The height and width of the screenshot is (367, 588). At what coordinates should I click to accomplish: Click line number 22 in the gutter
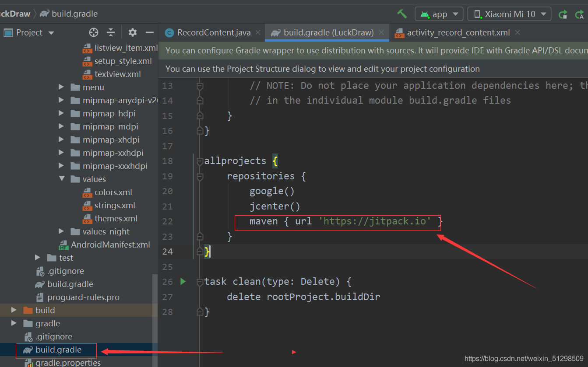[167, 221]
